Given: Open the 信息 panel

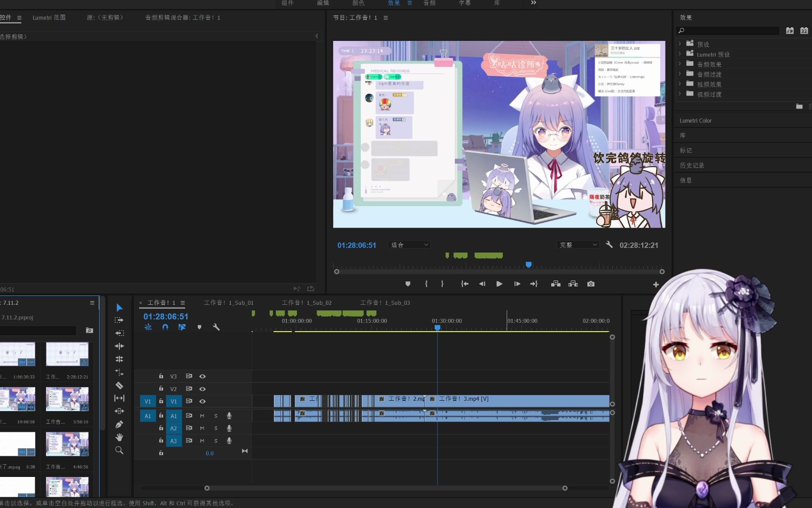Looking at the screenshot, I should [x=686, y=180].
